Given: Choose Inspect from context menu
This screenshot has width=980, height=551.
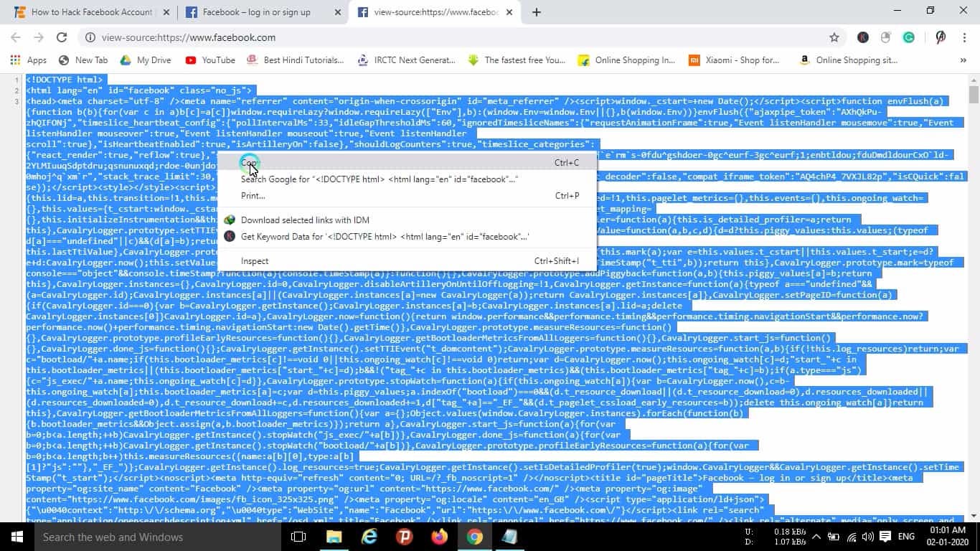Looking at the screenshot, I should click(x=407, y=261).
